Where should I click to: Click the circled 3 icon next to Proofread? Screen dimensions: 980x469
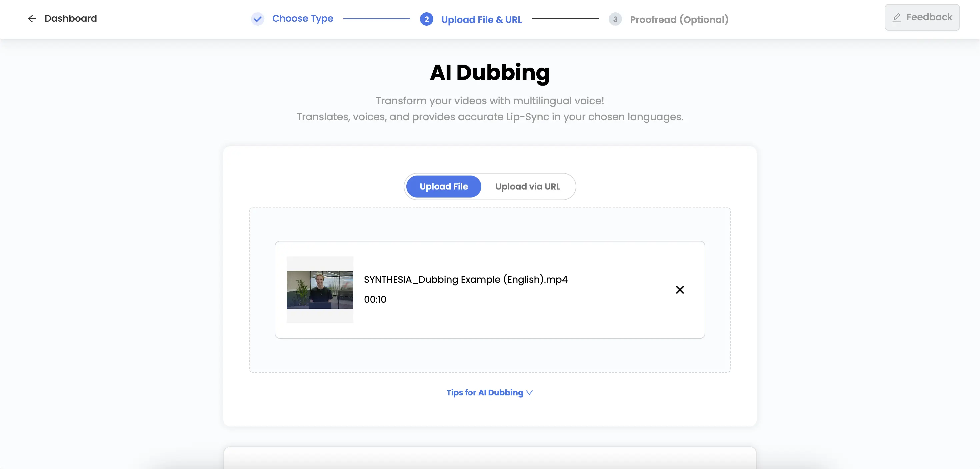[615, 19]
